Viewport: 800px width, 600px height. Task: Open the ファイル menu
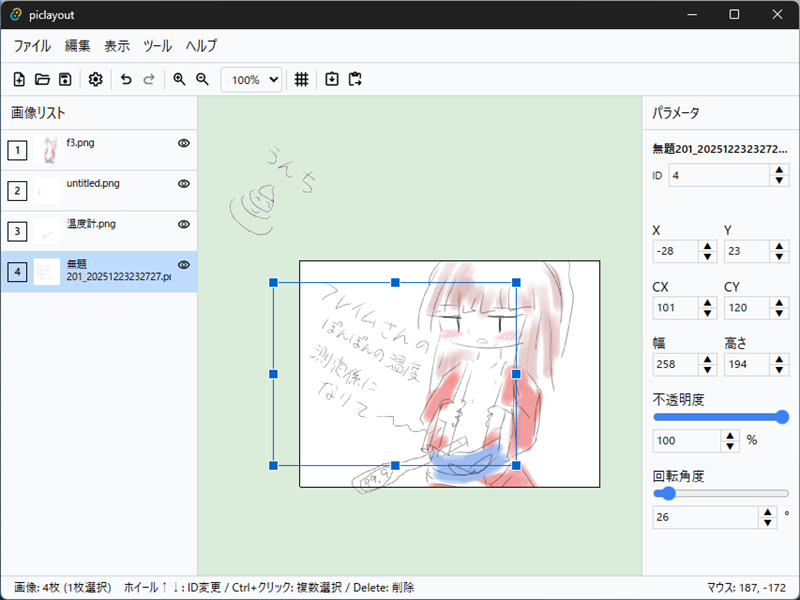tap(32, 46)
